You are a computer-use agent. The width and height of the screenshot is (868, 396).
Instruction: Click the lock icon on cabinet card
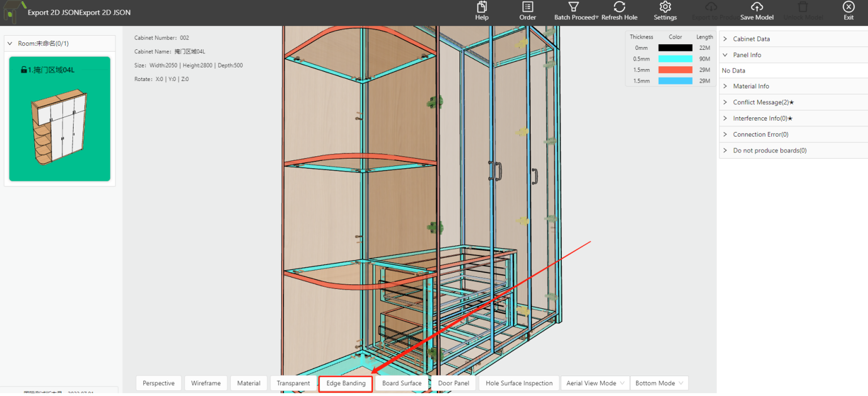pos(24,70)
